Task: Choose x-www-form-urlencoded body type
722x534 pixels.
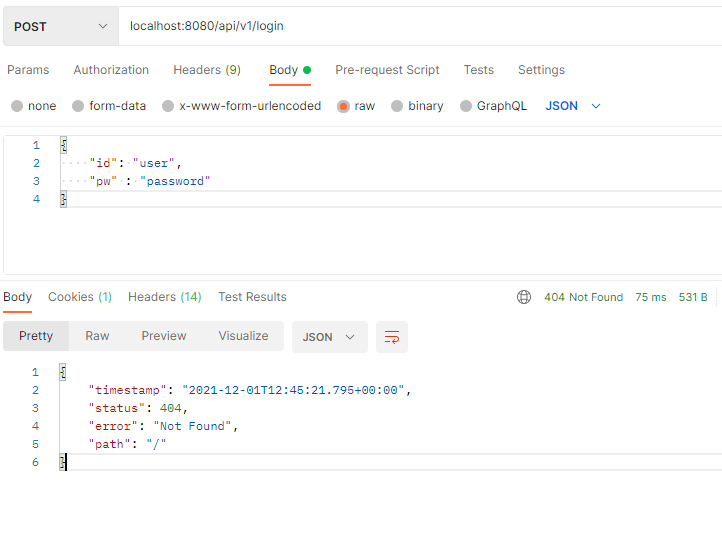Action: coord(168,106)
